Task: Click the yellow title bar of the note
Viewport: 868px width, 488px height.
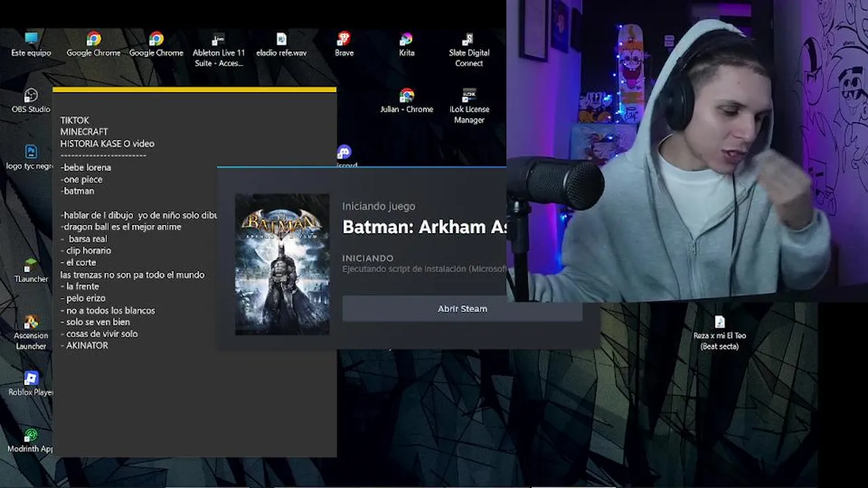Action: [195, 89]
